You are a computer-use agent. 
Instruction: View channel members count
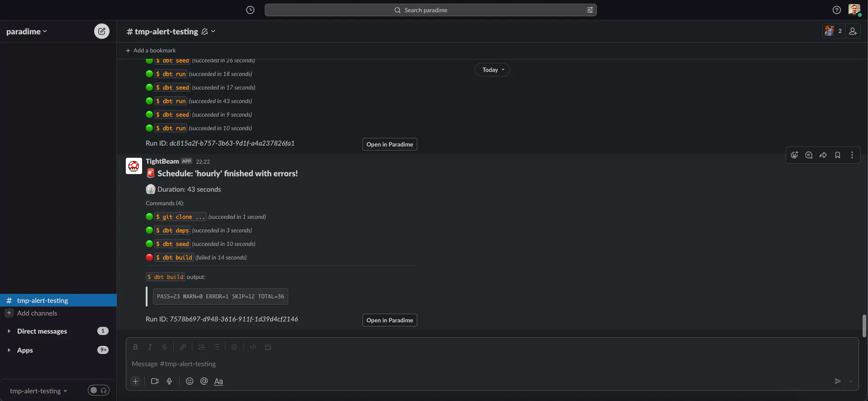pyautogui.click(x=834, y=31)
